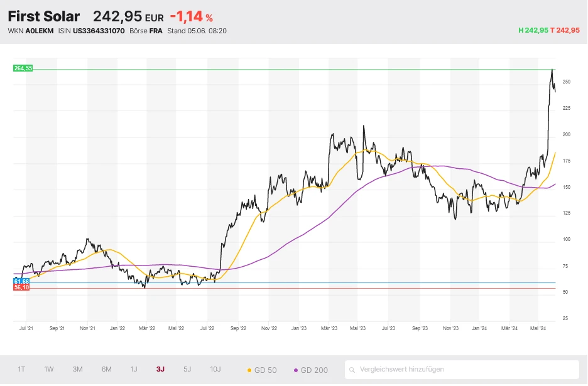
Task: Toggle the GD 200 moving average
Action: (310, 370)
